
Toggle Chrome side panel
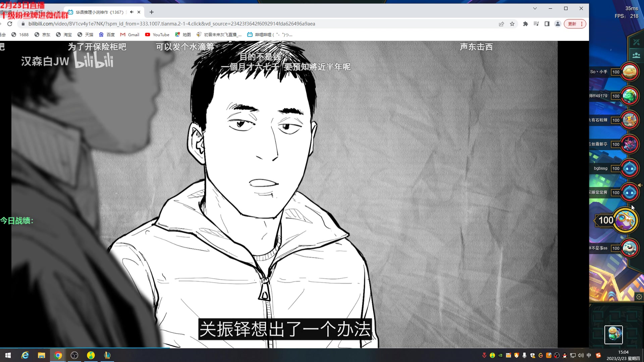tap(547, 24)
